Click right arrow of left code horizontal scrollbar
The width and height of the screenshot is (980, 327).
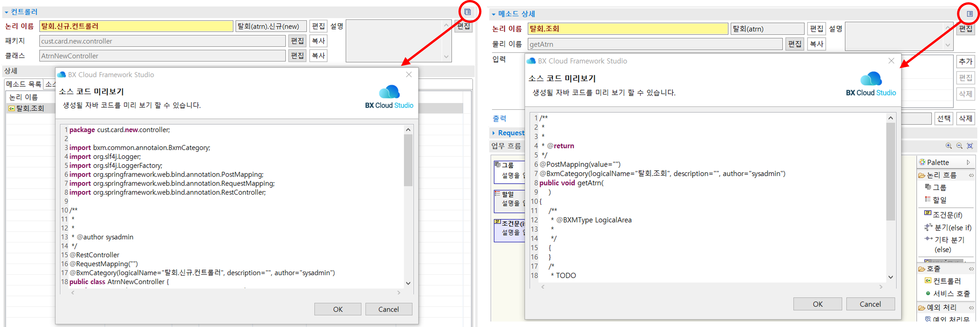pos(399,292)
